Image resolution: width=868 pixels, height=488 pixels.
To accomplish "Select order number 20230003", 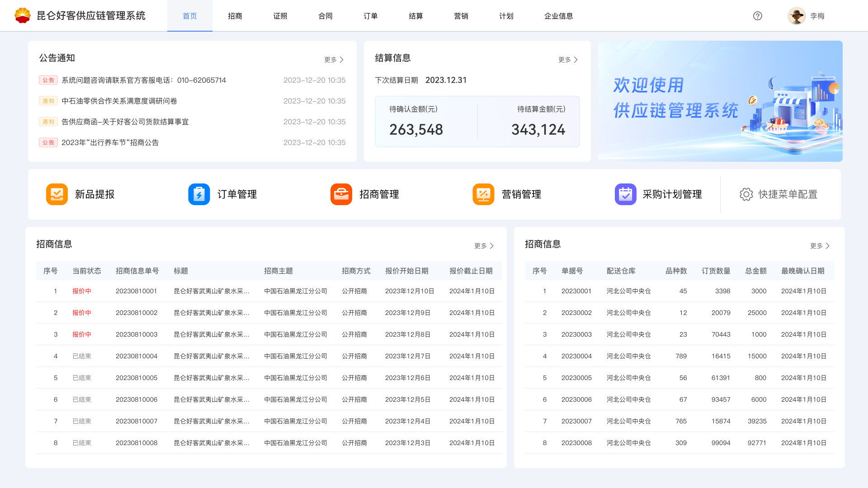I will 576,334.
